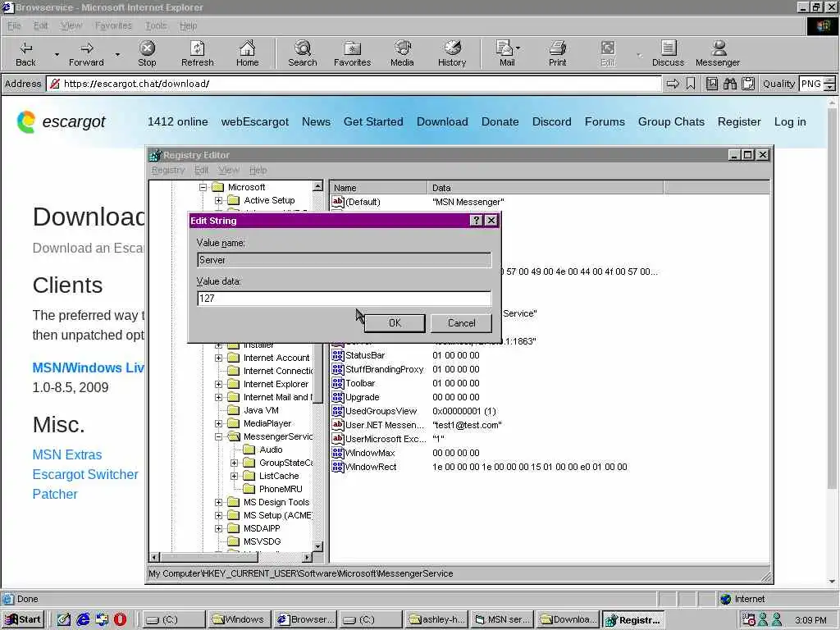Collapse the Microsoft registry key
The height and width of the screenshot is (630, 840).
click(x=203, y=187)
